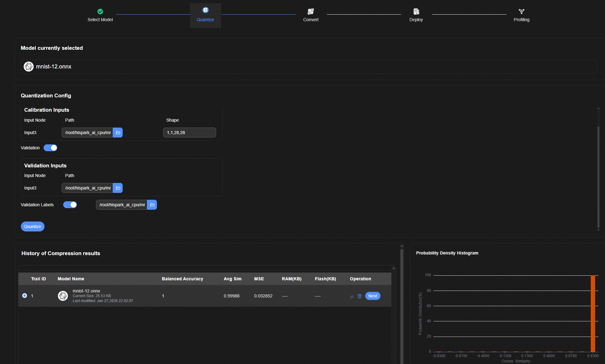Switch to the Quantize step tab

[205, 15]
